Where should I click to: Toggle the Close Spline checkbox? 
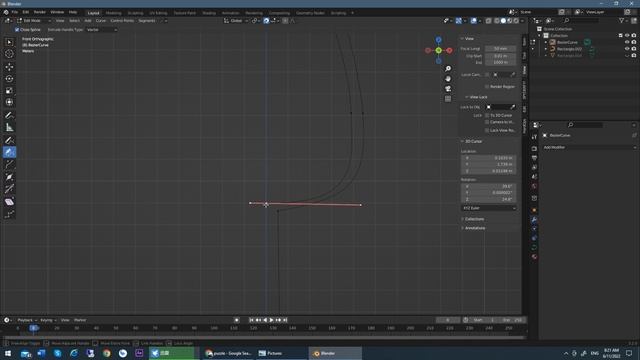click(x=17, y=30)
